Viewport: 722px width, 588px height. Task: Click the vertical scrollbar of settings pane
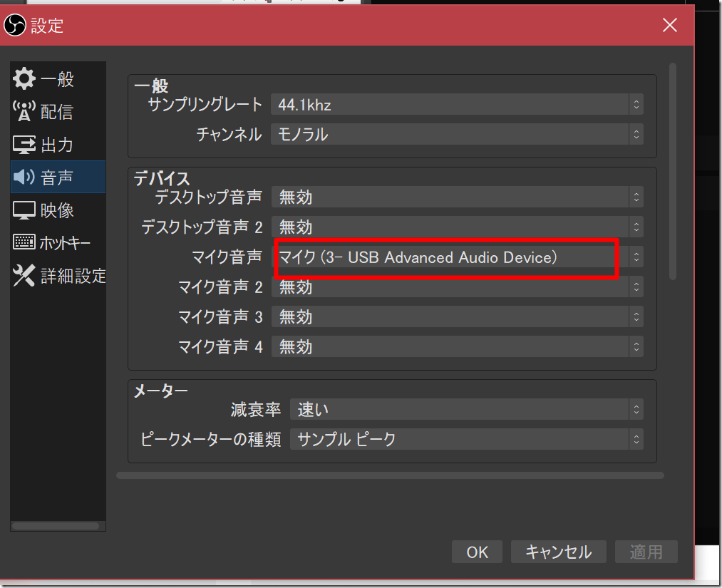click(x=673, y=171)
